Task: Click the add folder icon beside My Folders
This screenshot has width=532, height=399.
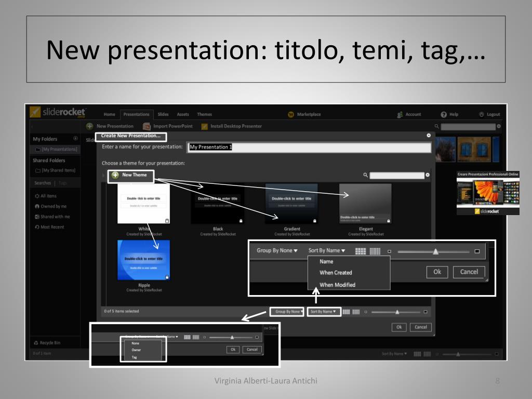Action: [x=75, y=138]
